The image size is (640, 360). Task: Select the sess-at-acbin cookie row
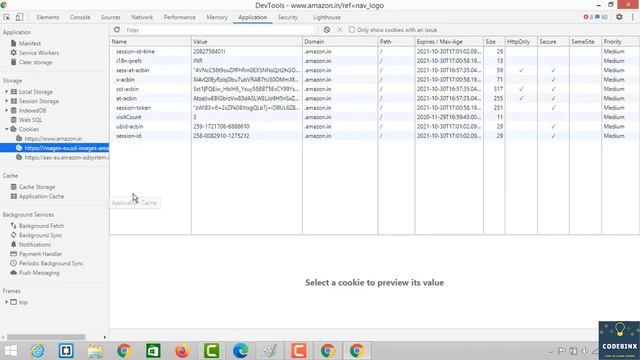(x=374, y=70)
